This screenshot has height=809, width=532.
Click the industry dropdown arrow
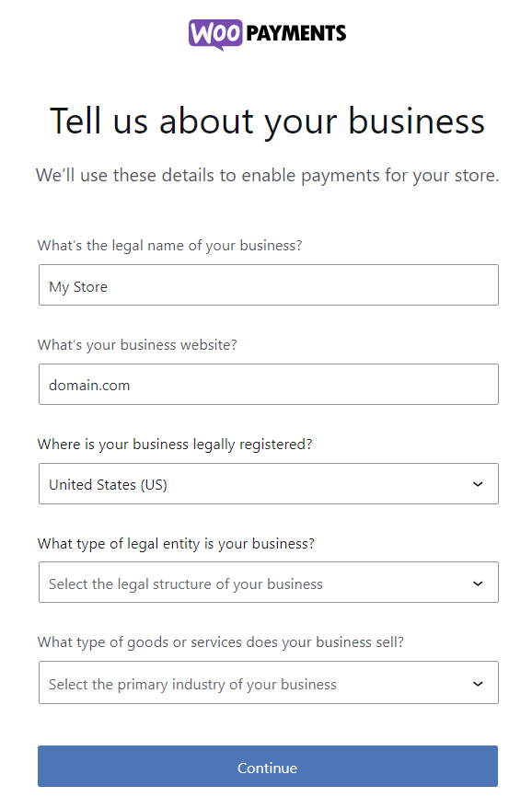[x=478, y=682]
